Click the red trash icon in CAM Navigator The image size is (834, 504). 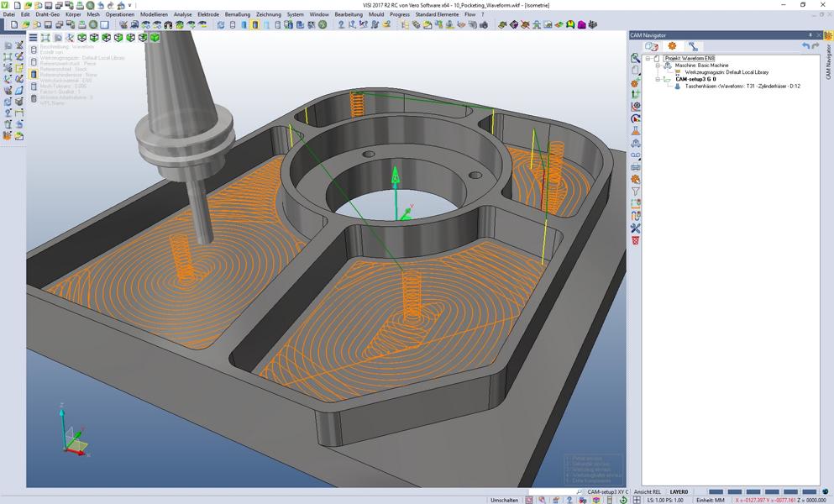tap(636, 240)
